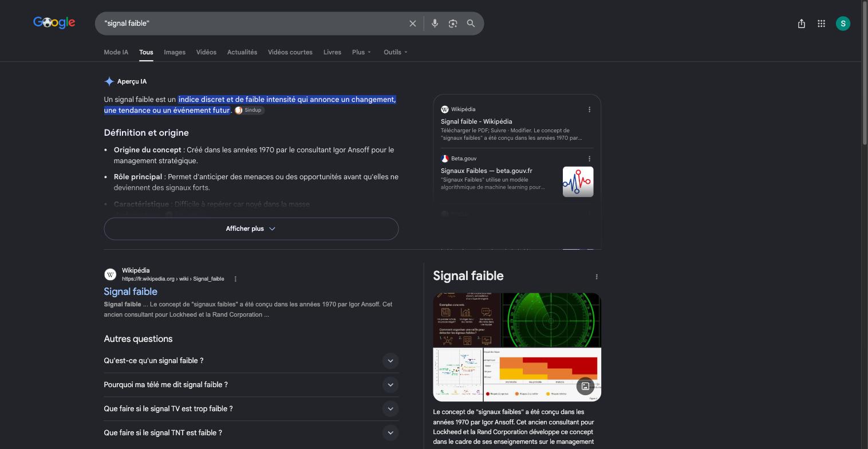This screenshot has height=449, width=868.
Task: Switch to the Livres tab
Action: click(332, 52)
